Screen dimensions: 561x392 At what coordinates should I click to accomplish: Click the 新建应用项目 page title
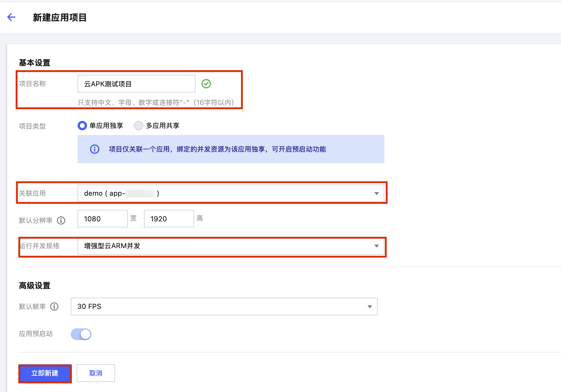[60, 17]
